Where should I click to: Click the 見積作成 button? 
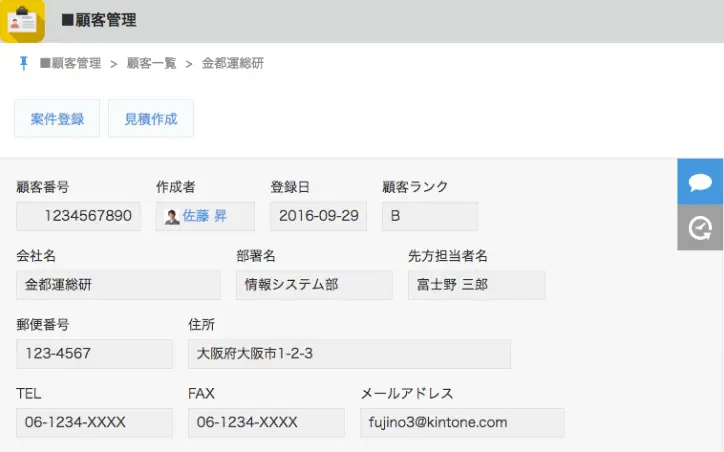coord(151,119)
